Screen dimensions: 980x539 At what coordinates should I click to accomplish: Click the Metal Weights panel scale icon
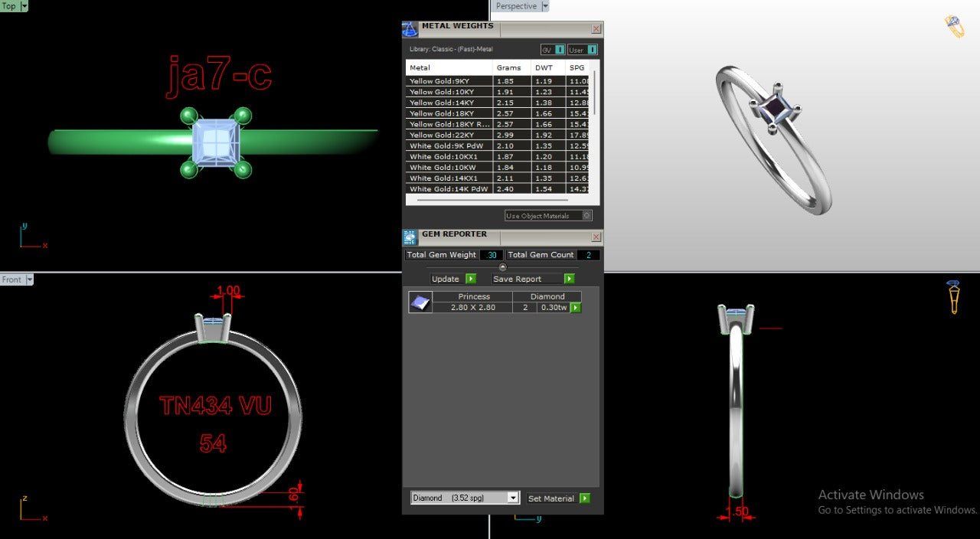coord(410,29)
